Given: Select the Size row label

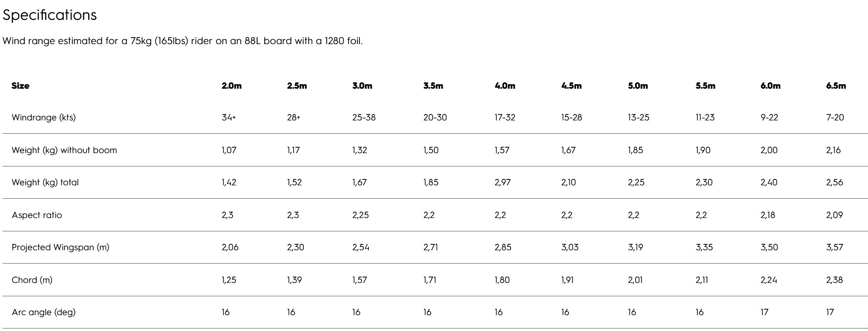Looking at the screenshot, I should tap(20, 86).
